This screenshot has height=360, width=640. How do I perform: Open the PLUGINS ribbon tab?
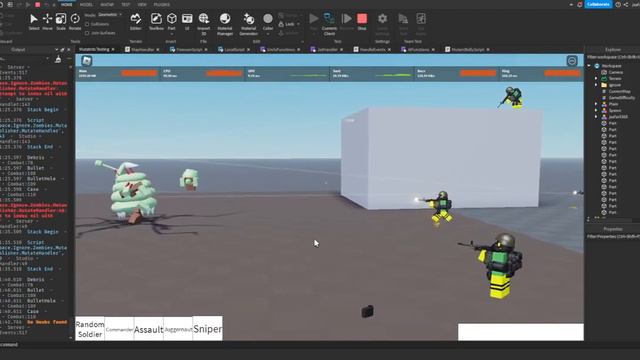tap(162, 4)
